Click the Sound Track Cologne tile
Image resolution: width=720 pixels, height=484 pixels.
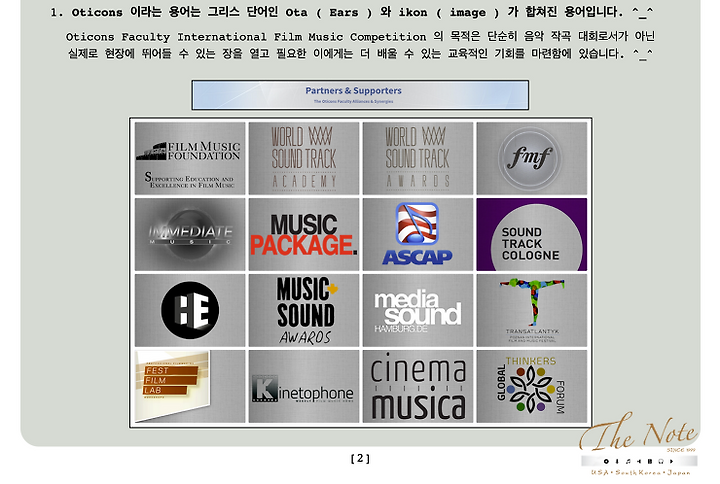[x=531, y=234]
